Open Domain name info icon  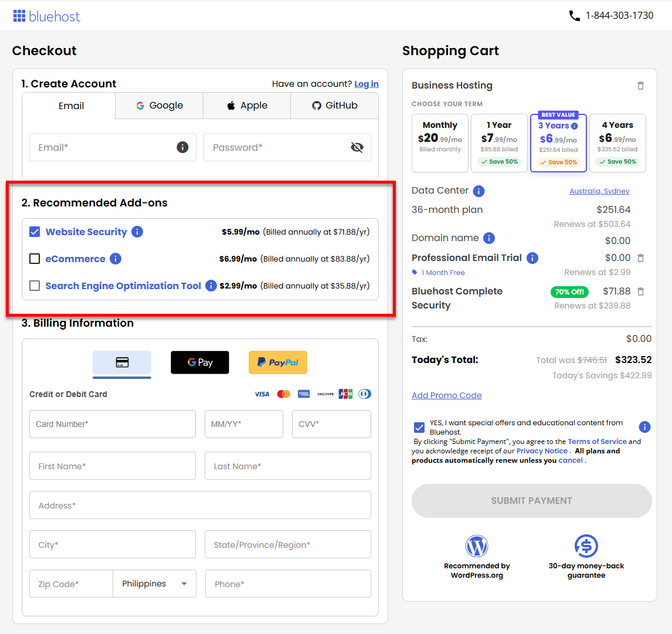(x=489, y=238)
